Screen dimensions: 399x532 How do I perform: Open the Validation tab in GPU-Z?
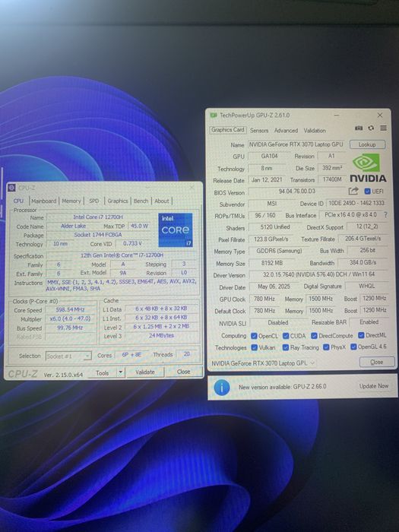pyautogui.click(x=315, y=130)
